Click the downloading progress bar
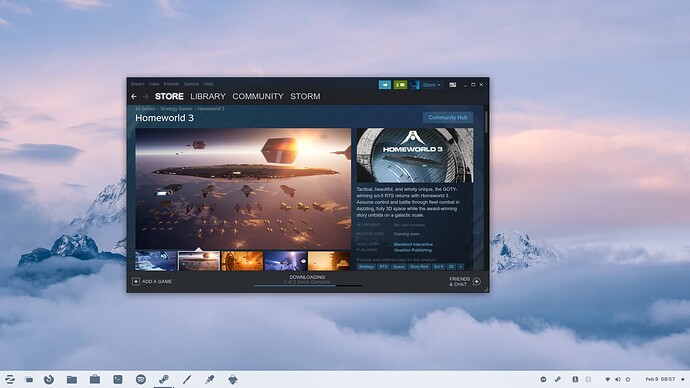This screenshot has height=388, width=690. click(x=308, y=286)
